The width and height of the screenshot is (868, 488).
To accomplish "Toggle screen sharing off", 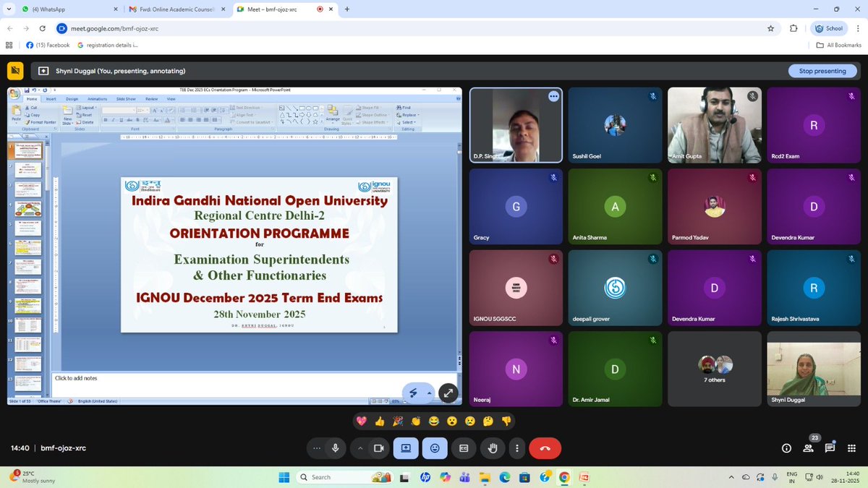I will click(x=406, y=448).
